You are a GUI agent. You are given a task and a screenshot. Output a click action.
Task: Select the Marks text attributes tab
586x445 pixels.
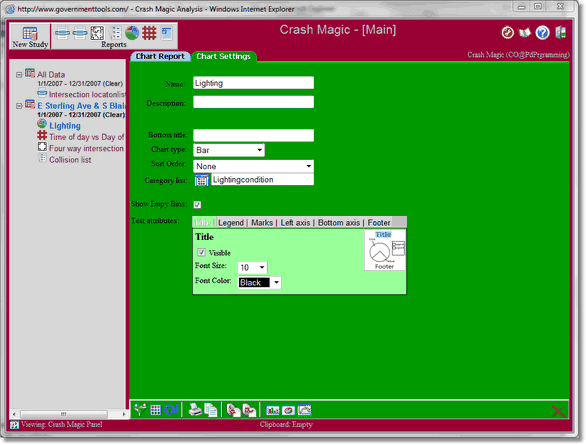tap(262, 223)
